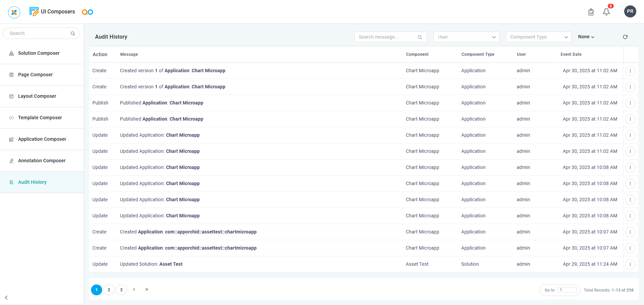Go to page 2 of results
Screen dimensions: 644x305
[109, 290]
